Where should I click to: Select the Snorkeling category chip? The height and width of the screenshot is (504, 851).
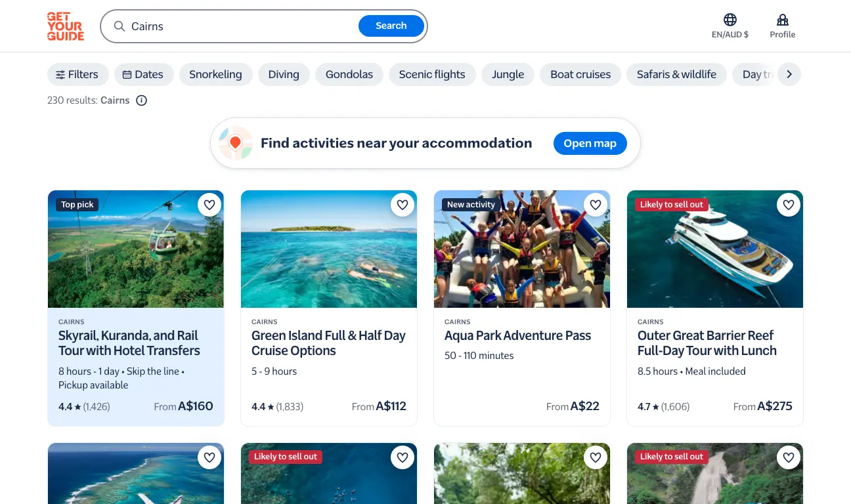215,74
